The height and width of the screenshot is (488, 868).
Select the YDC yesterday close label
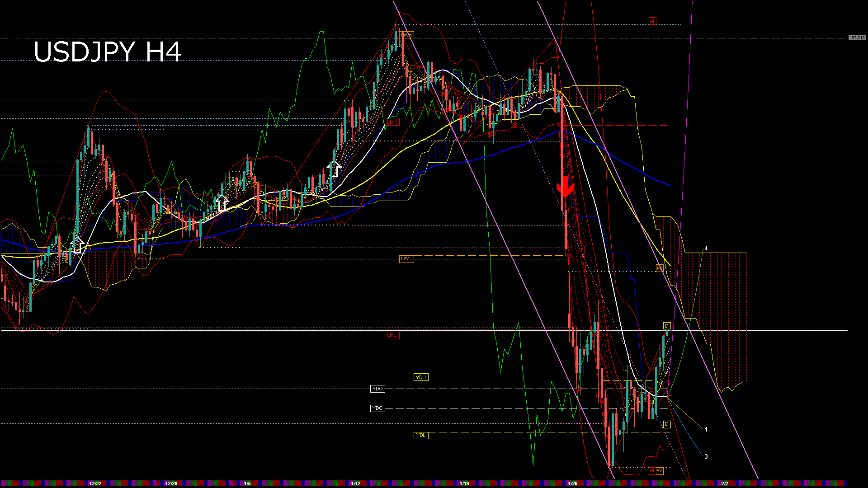(377, 408)
